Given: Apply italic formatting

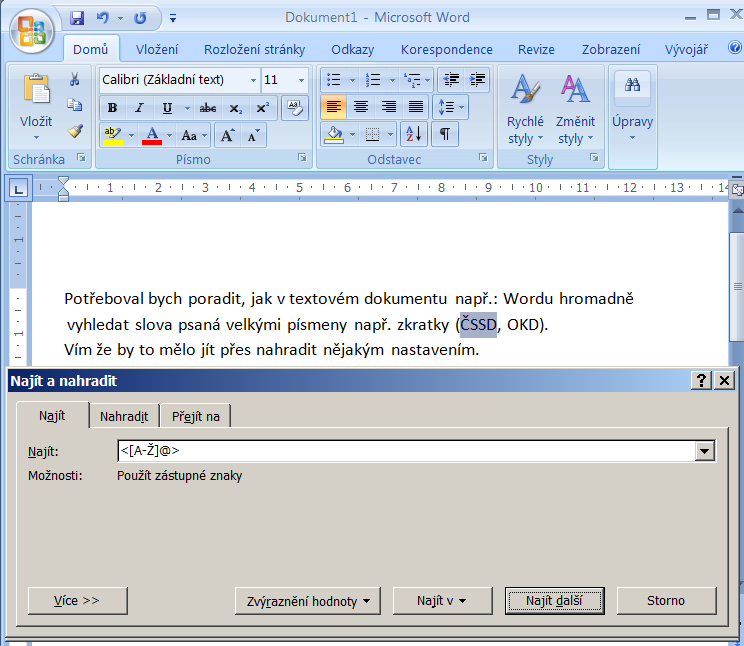Looking at the screenshot, I should click(140, 108).
